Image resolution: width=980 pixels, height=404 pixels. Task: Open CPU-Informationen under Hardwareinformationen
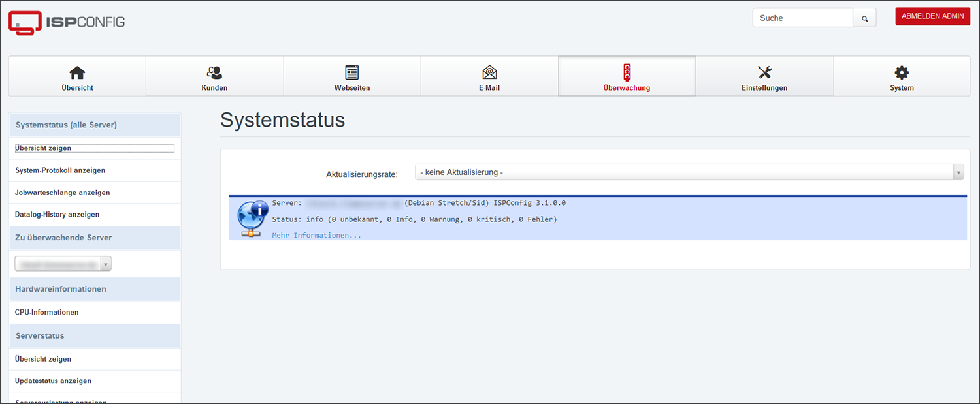click(x=47, y=312)
